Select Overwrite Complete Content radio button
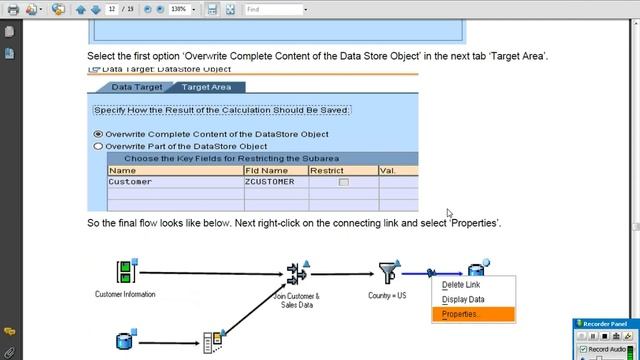 (98, 134)
